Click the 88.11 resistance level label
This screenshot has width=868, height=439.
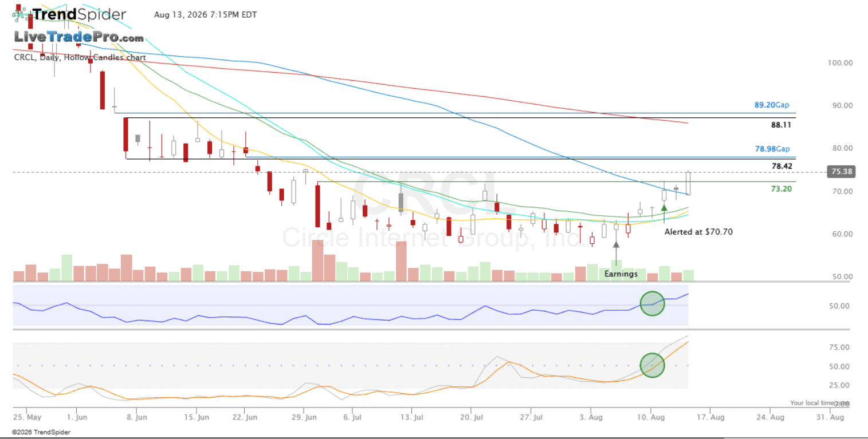click(x=781, y=125)
